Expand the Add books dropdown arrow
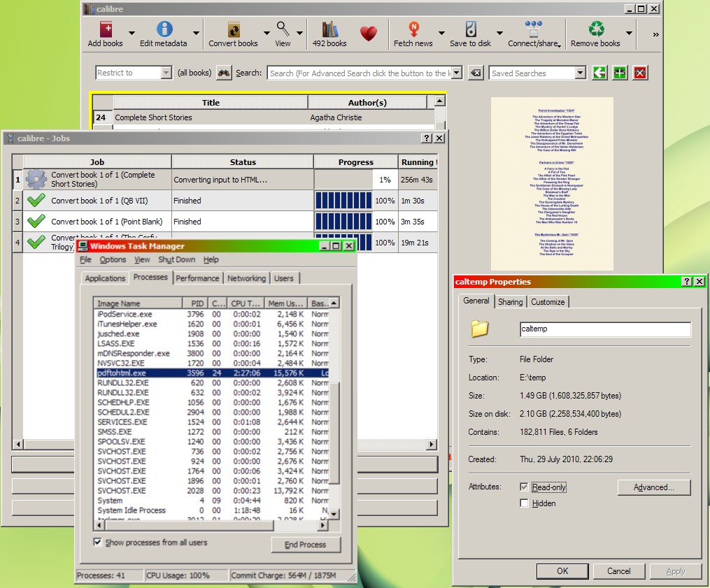Image resolution: width=710 pixels, height=588 pixels. click(x=131, y=33)
